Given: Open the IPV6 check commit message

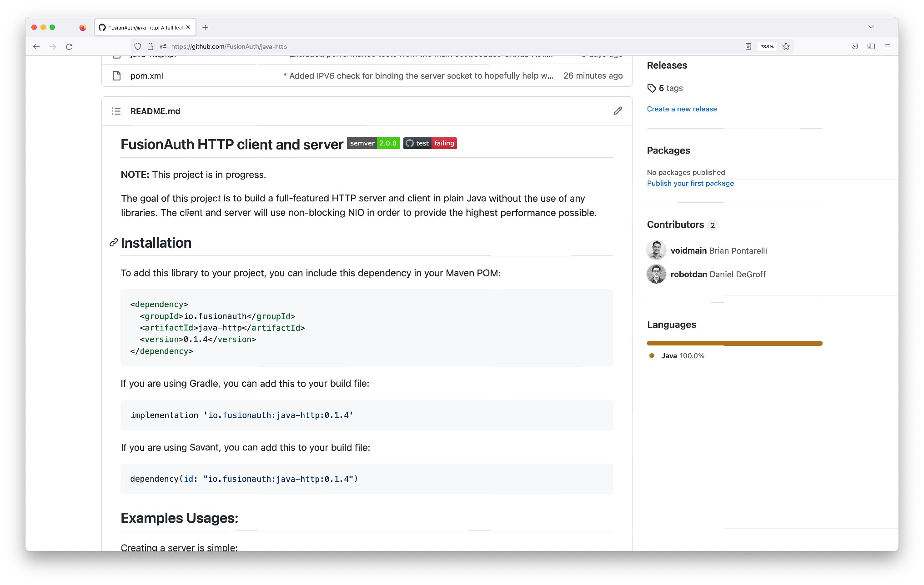Looking at the screenshot, I should click(x=418, y=76).
